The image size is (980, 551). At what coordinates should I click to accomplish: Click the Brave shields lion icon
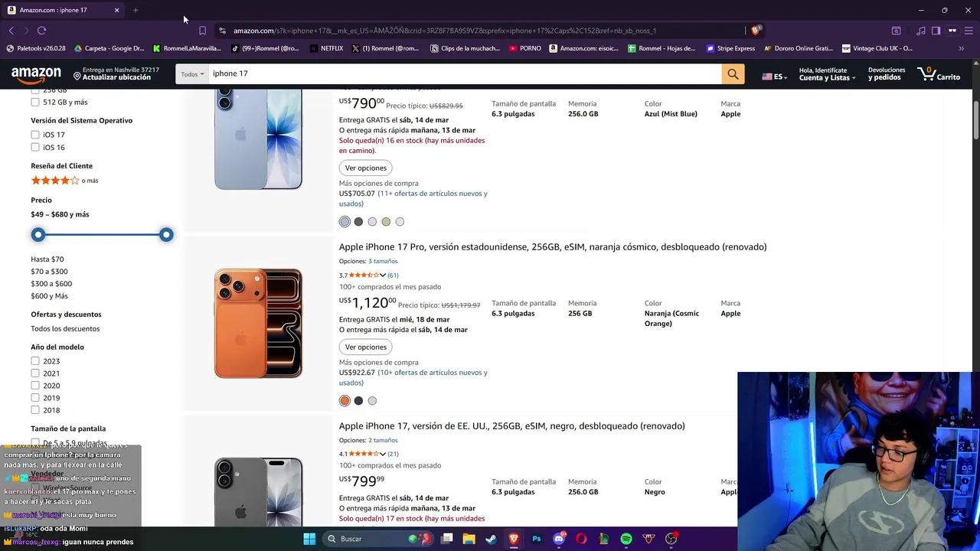point(756,31)
